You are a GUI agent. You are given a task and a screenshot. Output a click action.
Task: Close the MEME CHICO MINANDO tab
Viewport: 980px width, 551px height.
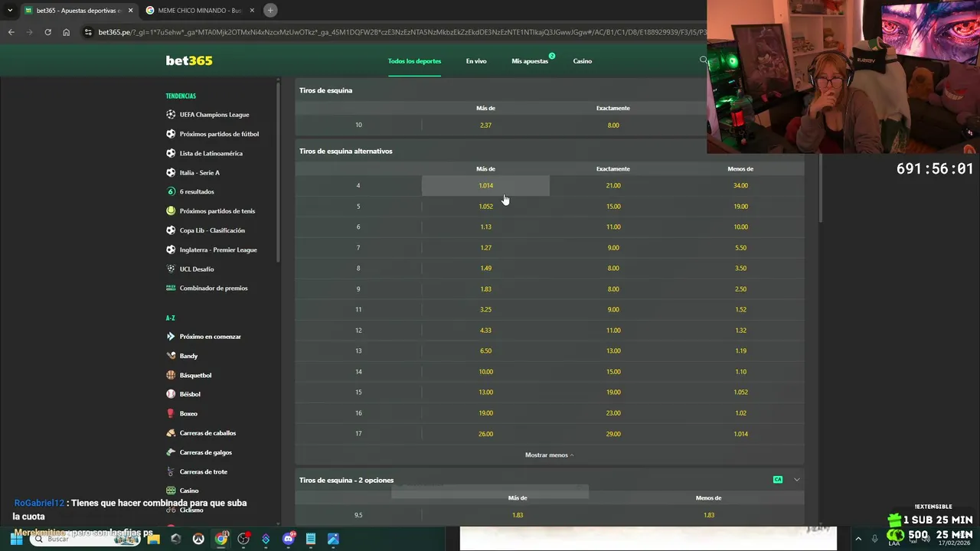click(x=252, y=10)
